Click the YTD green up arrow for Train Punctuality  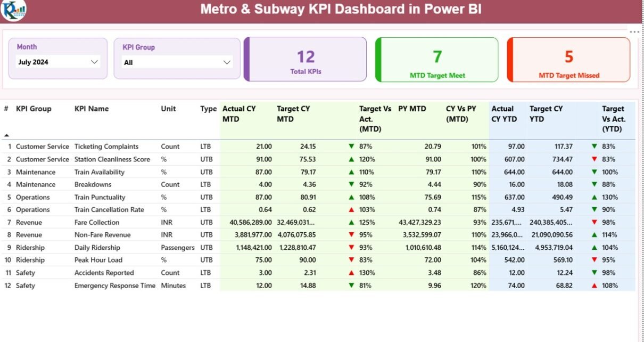(x=594, y=197)
